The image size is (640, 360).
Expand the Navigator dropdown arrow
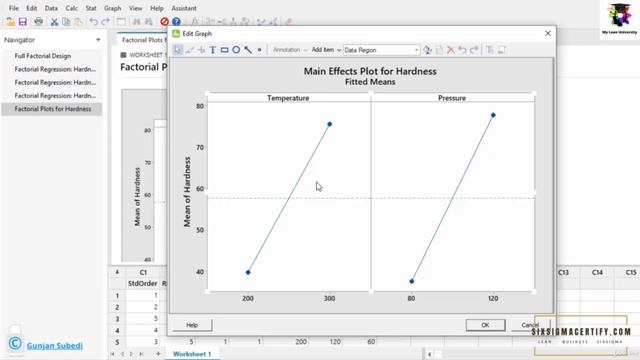point(98,40)
